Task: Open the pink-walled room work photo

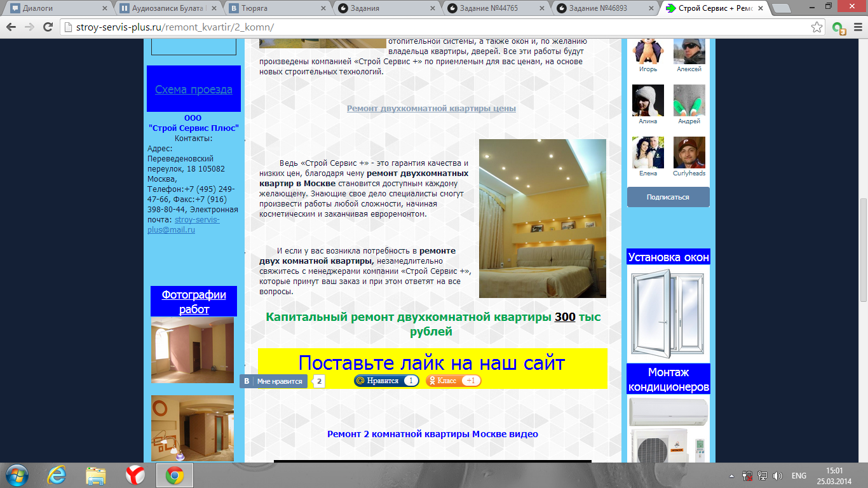Action: click(x=193, y=350)
